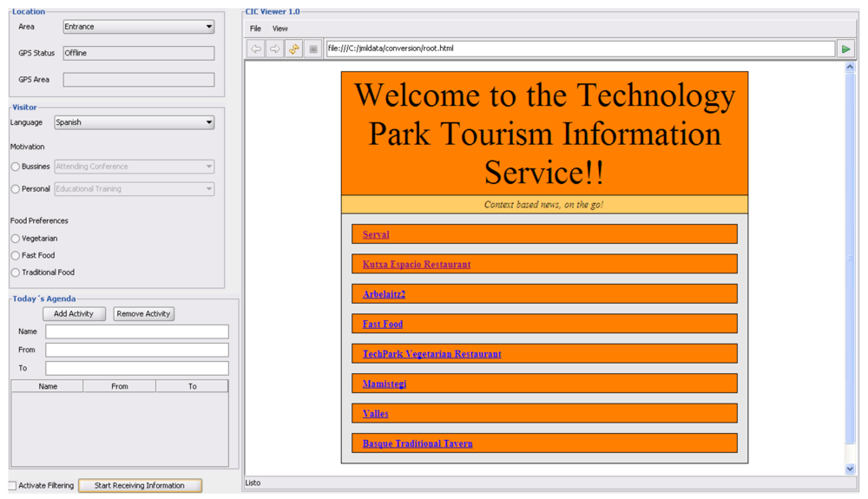
Task: Open the TechPark Vegetarian Restaurant link
Action: [x=431, y=354]
